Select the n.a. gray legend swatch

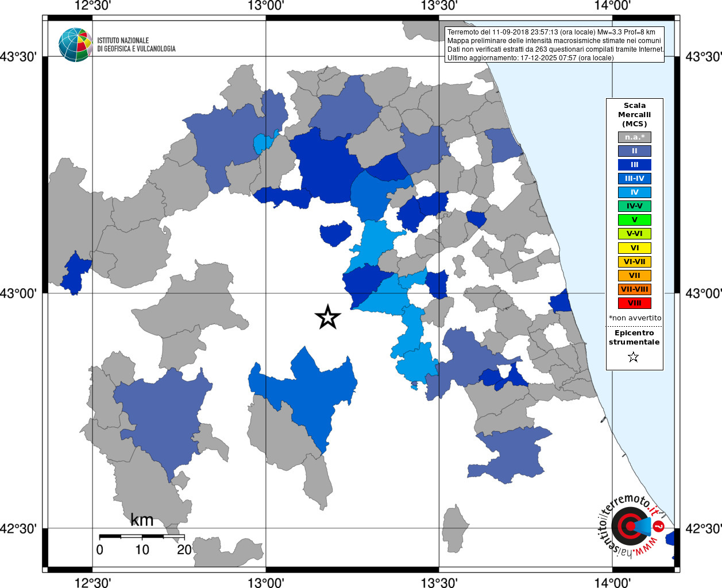635,137
